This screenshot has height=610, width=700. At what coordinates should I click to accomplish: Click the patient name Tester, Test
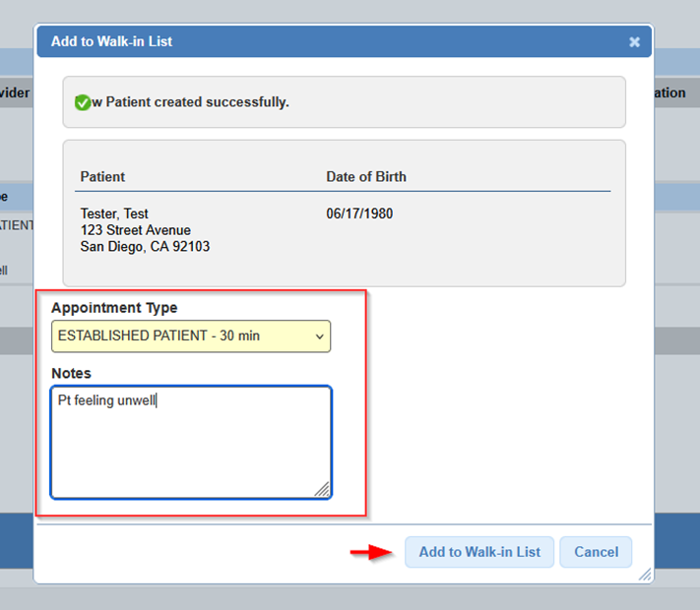point(114,213)
